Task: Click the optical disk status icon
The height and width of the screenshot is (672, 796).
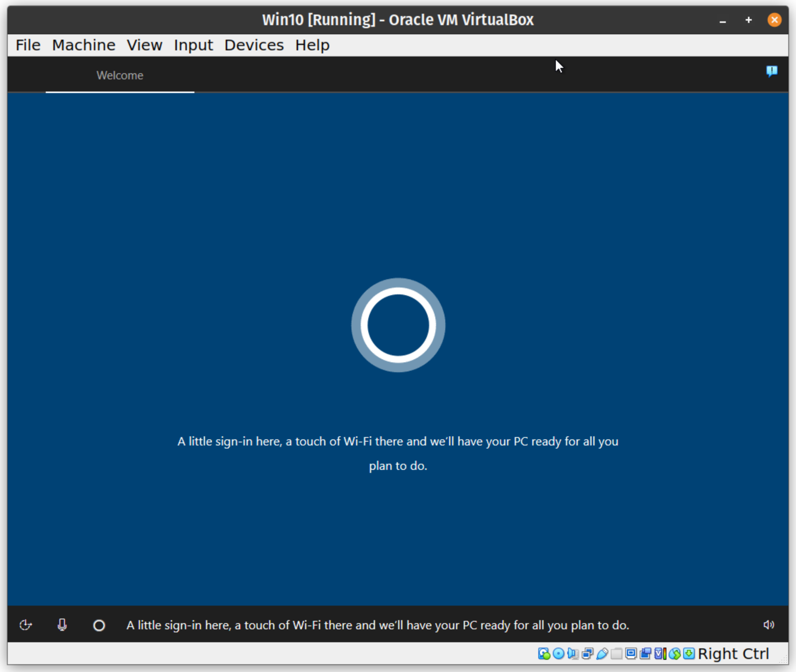Action: (x=558, y=653)
